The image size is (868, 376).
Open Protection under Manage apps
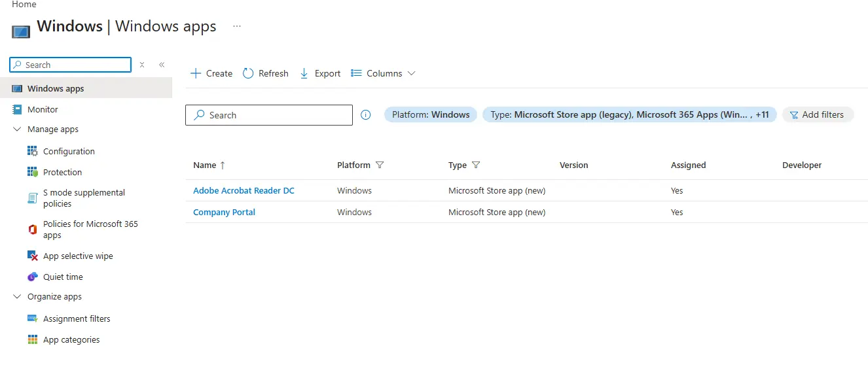[62, 172]
